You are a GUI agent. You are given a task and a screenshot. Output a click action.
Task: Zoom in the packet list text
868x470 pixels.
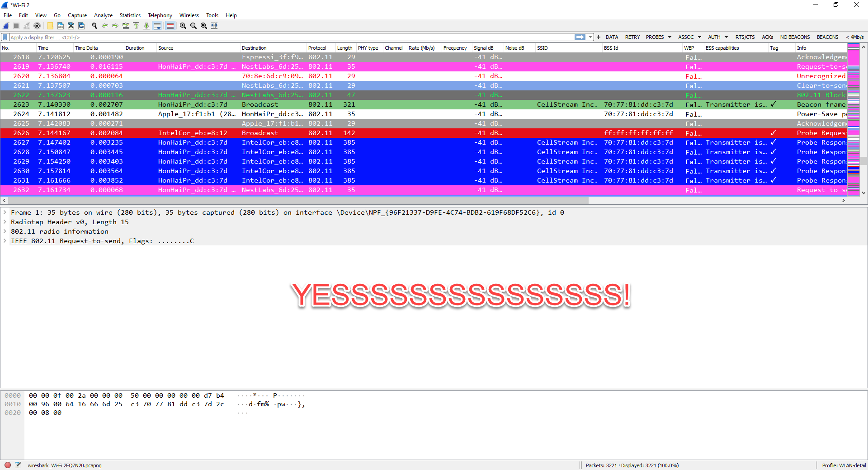click(x=183, y=26)
